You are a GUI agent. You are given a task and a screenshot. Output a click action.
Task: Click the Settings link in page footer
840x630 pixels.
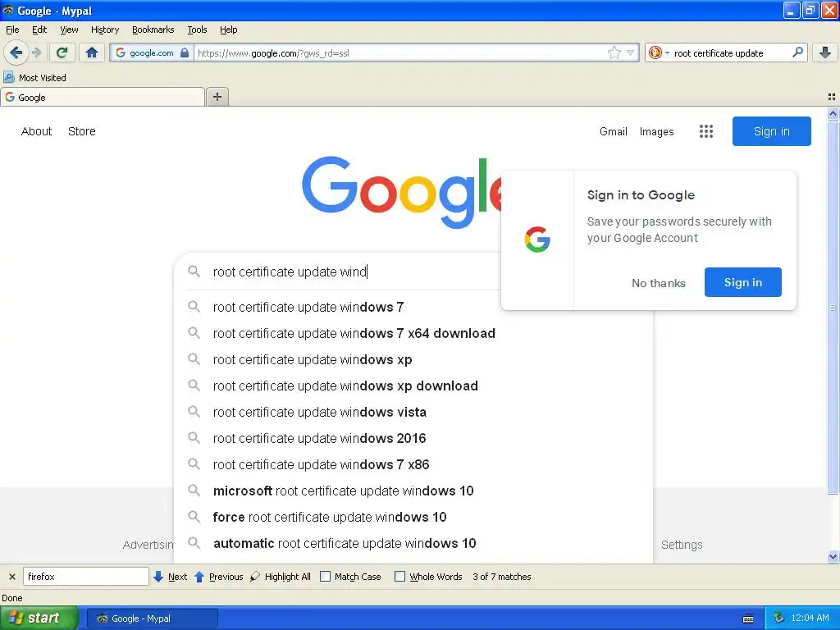682,545
